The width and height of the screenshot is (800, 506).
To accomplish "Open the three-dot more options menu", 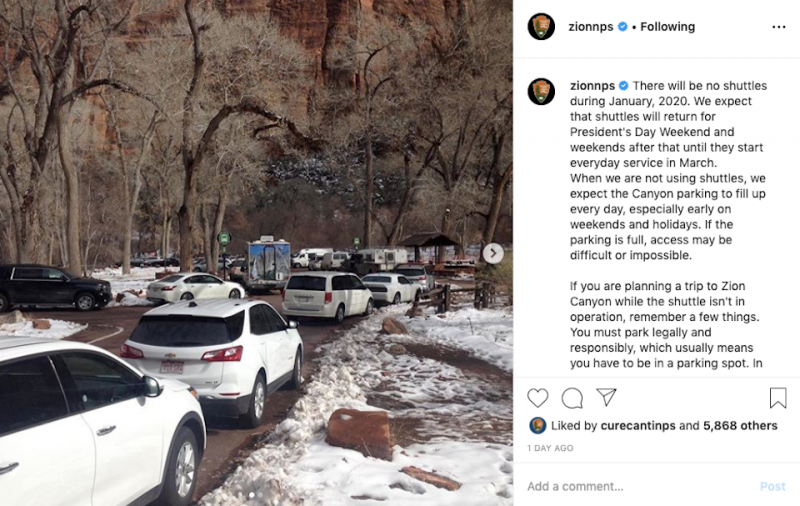I will [x=779, y=27].
